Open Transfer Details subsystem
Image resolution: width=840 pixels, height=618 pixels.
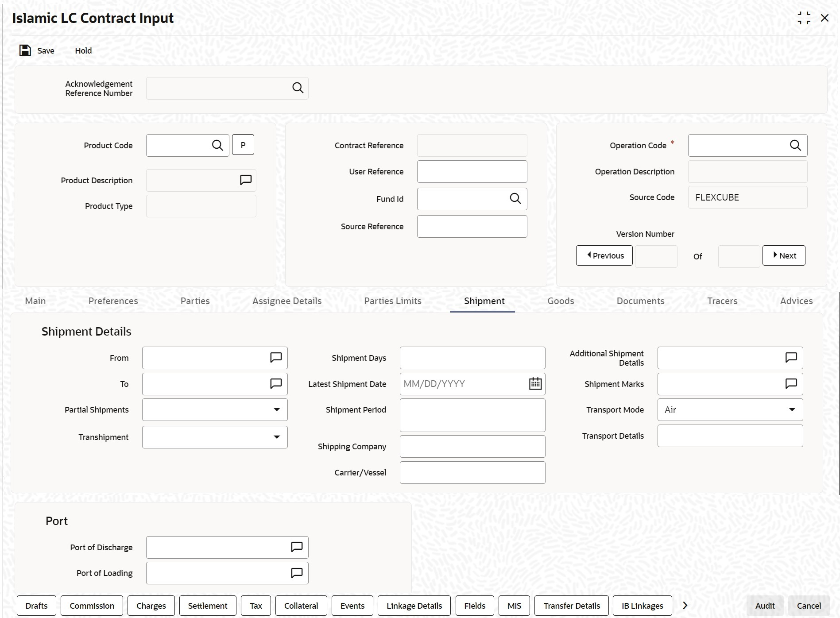click(x=572, y=606)
